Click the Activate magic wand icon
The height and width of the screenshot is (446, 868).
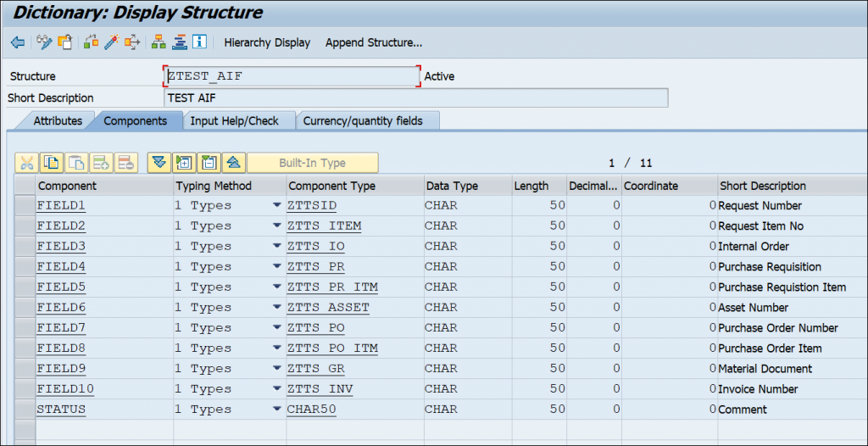(112, 42)
